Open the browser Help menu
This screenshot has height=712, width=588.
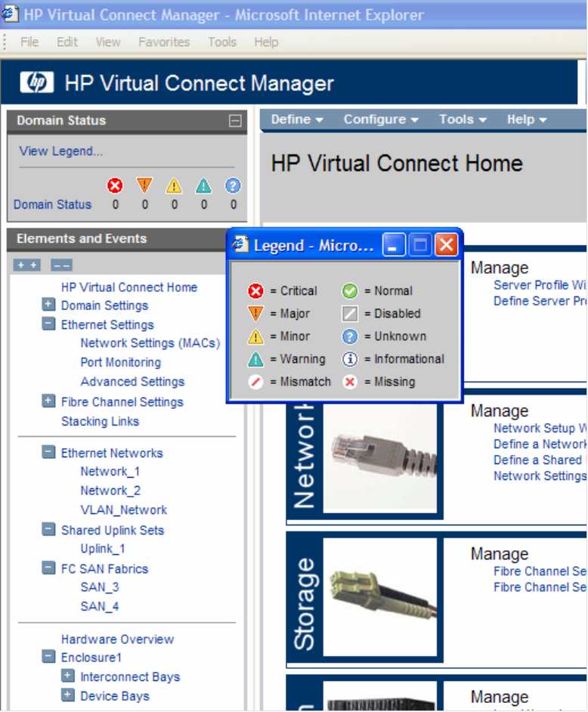pyautogui.click(x=266, y=42)
